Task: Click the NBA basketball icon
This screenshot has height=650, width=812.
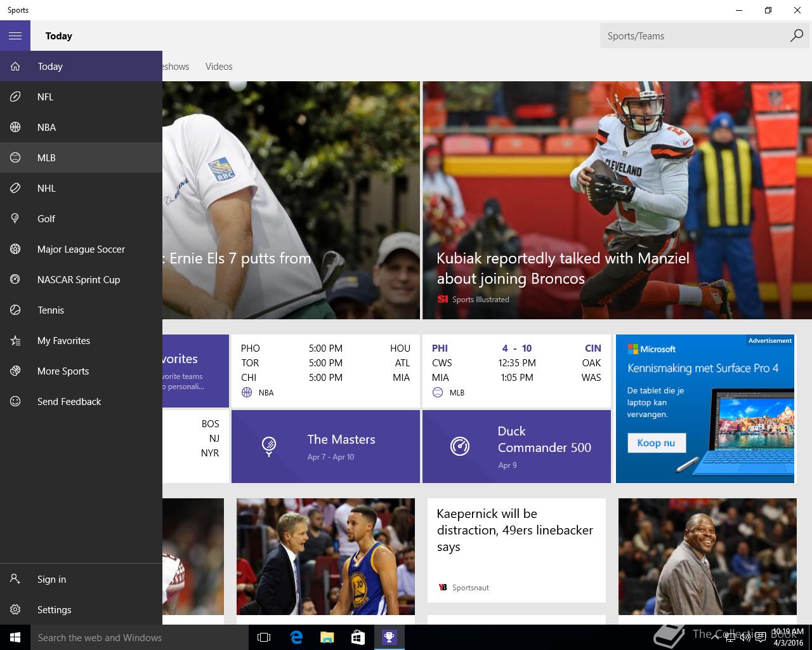Action: (x=15, y=127)
